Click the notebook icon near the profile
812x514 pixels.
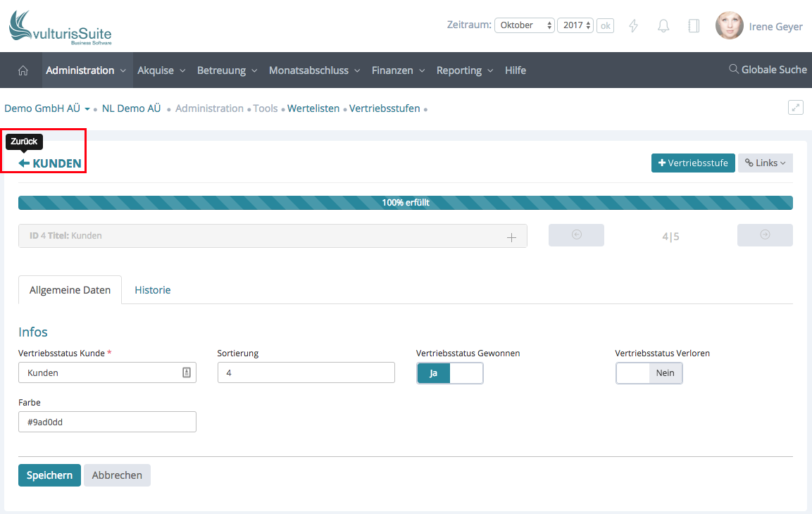pos(694,26)
